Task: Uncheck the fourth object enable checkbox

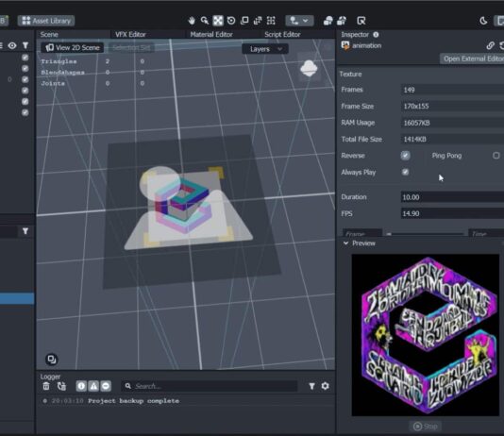Action: (25, 91)
